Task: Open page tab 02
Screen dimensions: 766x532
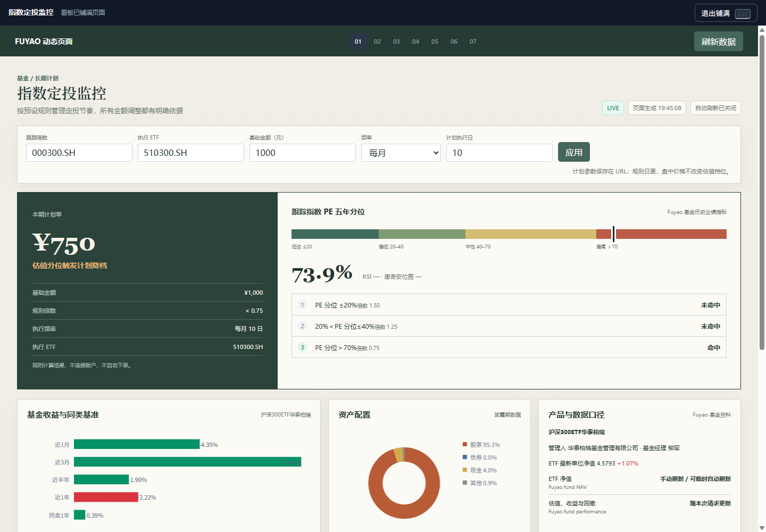Action: click(x=377, y=41)
